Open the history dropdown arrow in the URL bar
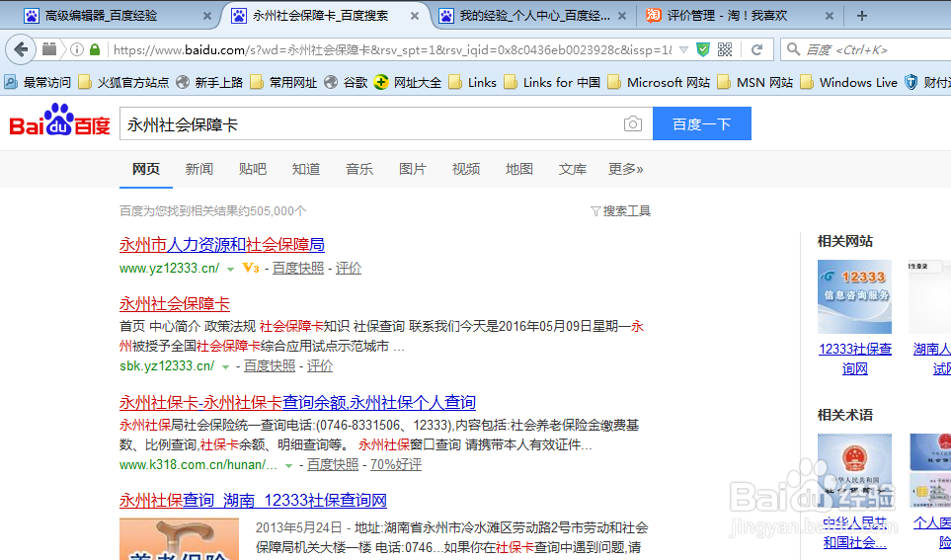 684,49
